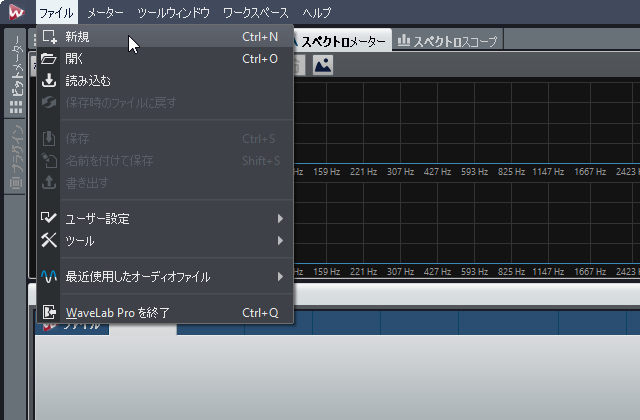Click the ツール hammer and wrench icon
This screenshot has width=640, height=420.
point(49,240)
